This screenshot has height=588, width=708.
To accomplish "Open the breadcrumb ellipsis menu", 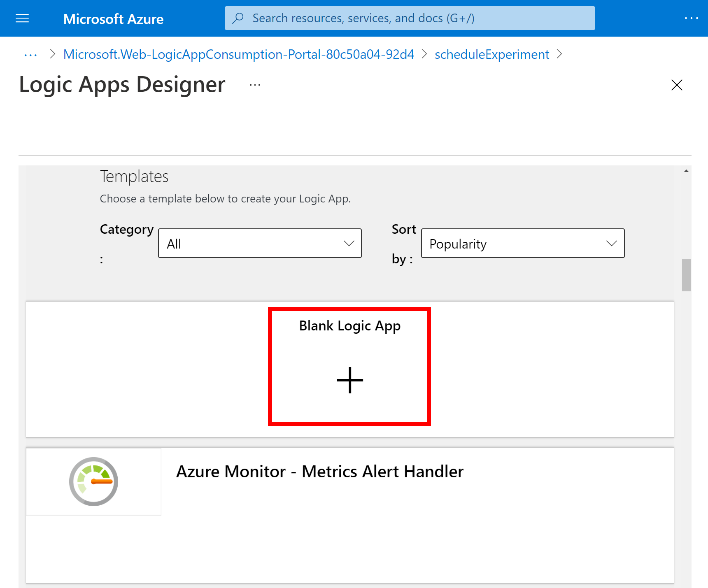I will tap(30, 54).
